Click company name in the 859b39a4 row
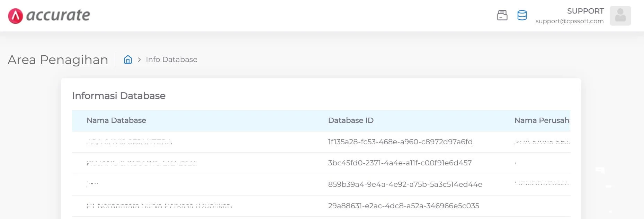Screen dimensions: 644x219 (x=541, y=184)
